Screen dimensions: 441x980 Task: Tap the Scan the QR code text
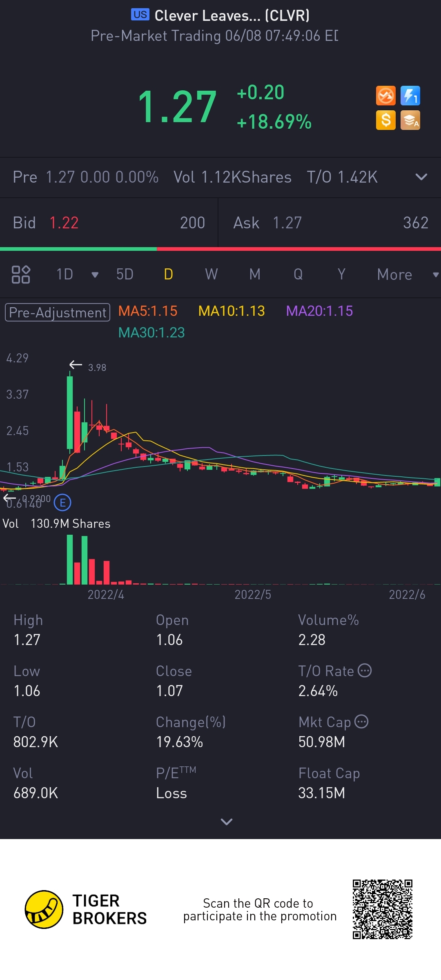pos(260,909)
